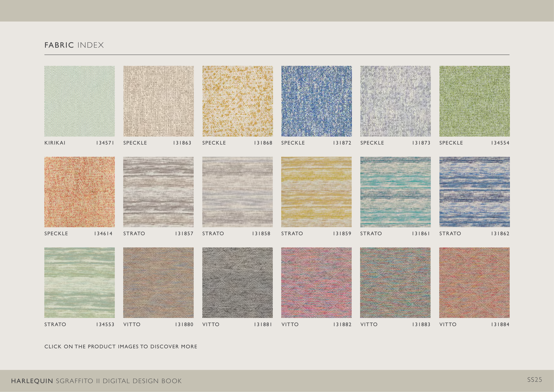This screenshot has height=392, width=554.
Task: Click the pink Vitto 131882 swatch
Action: 316,283
